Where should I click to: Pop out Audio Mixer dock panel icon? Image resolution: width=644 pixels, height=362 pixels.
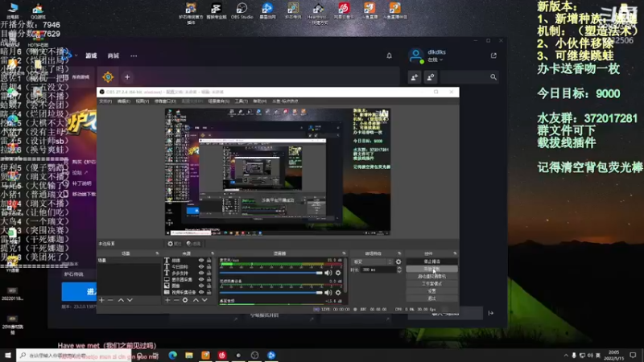(x=344, y=253)
